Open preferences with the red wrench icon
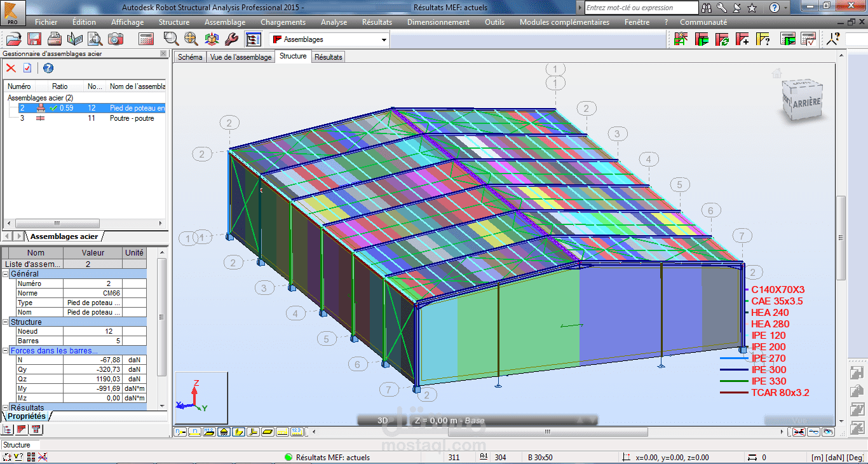Screen dimensions: 868x464 tap(232, 39)
